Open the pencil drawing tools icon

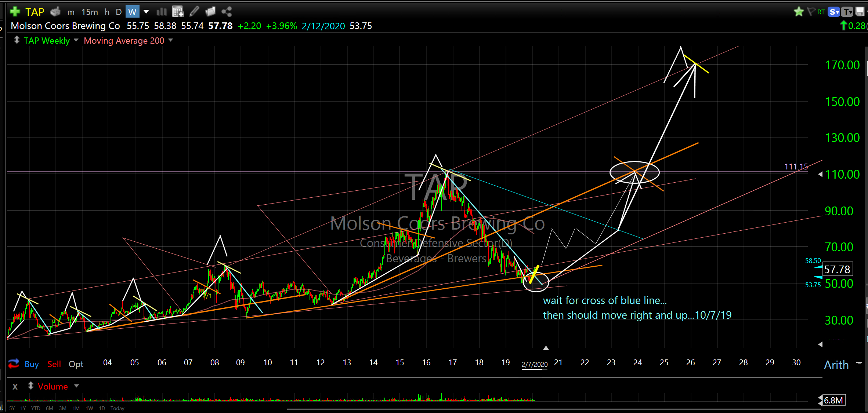click(x=194, y=12)
